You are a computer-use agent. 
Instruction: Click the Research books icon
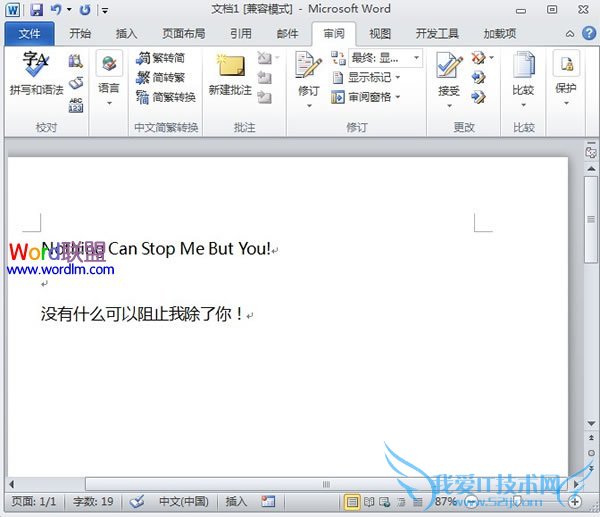tap(75, 61)
